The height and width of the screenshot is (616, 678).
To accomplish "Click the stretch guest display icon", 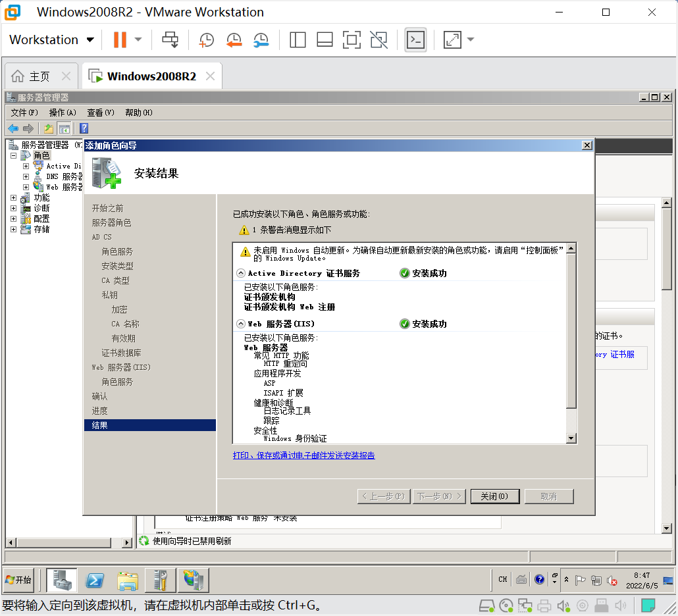I will 452,39.
